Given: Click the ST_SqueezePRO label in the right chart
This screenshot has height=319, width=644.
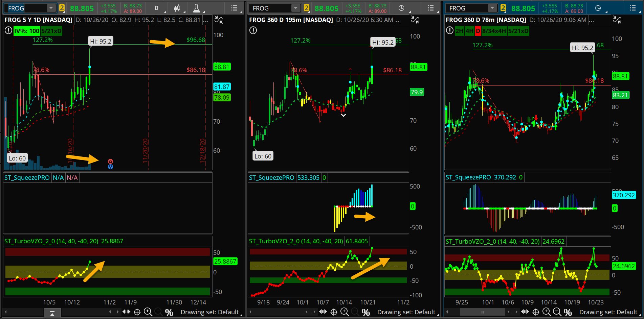Looking at the screenshot, I should [468, 177].
